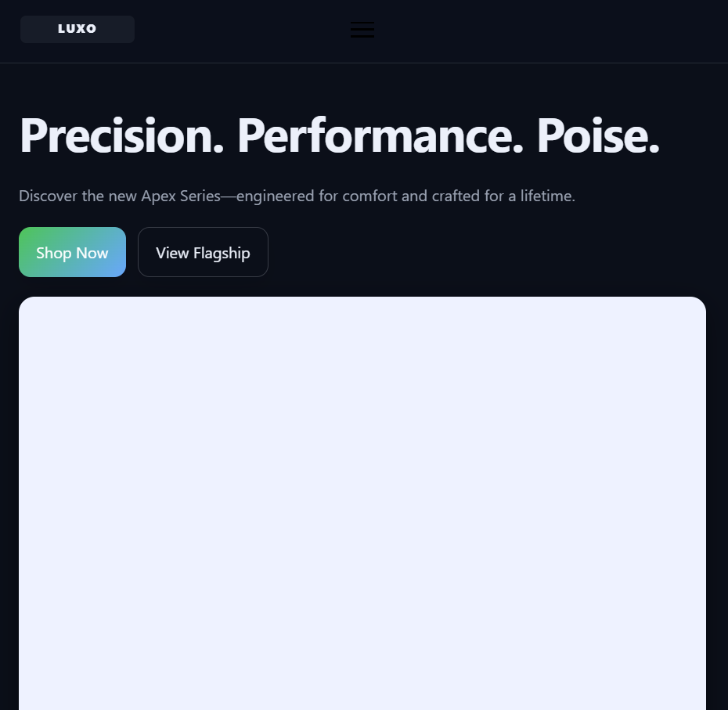Select the large hero image card
This screenshot has width=728, height=710.
click(362, 503)
